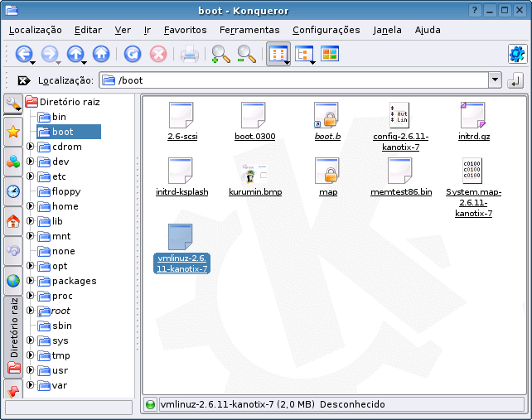Viewport: 532px width, 420px height.
Task: Select the locked map file
Action: [328, 177]
